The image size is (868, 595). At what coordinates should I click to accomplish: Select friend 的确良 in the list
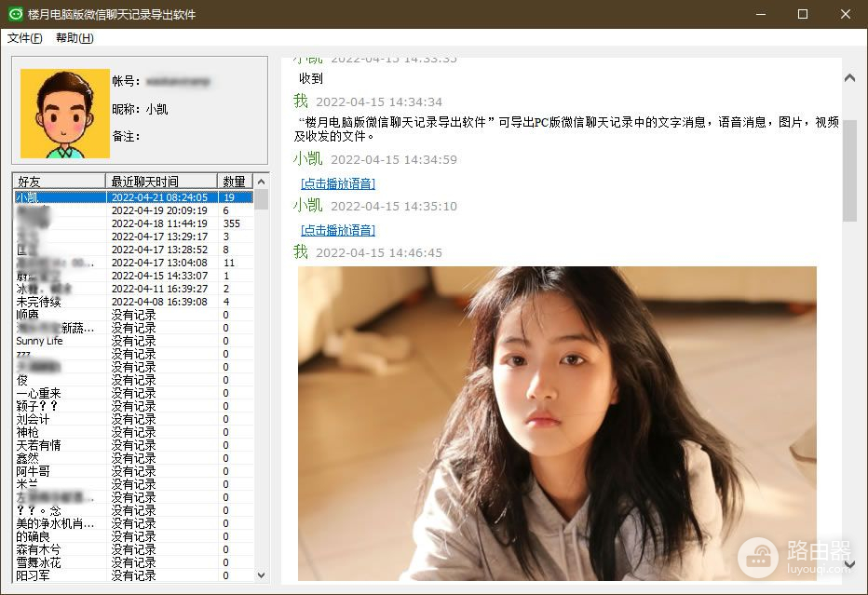[133, 536]
